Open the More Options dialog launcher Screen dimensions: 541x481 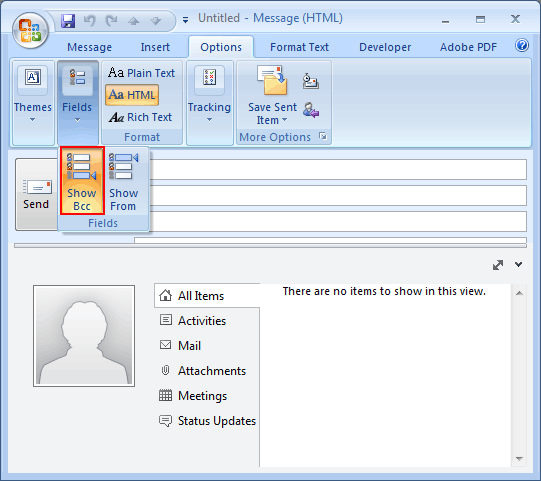[323, 136]
